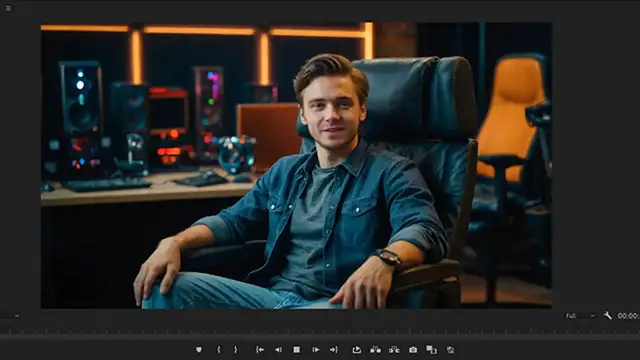Stop playback with the square button

click(x=297, y=350)
